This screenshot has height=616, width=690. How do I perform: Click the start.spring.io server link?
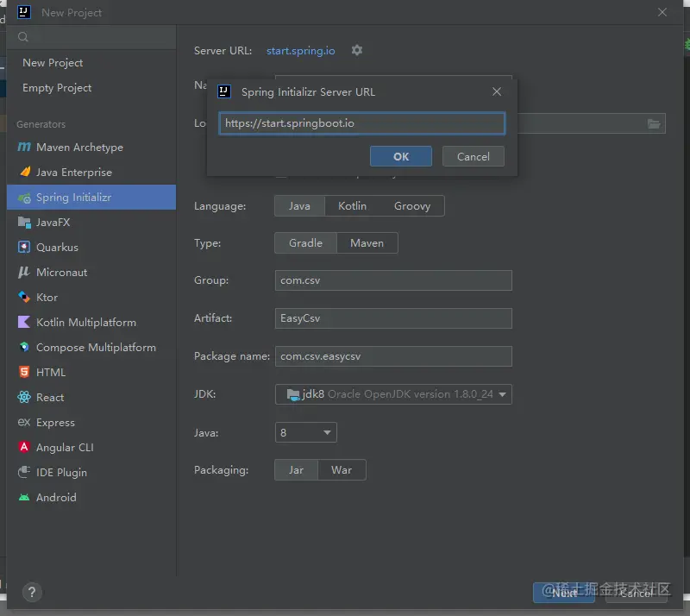pyautogui.click(x=300, y=51)
